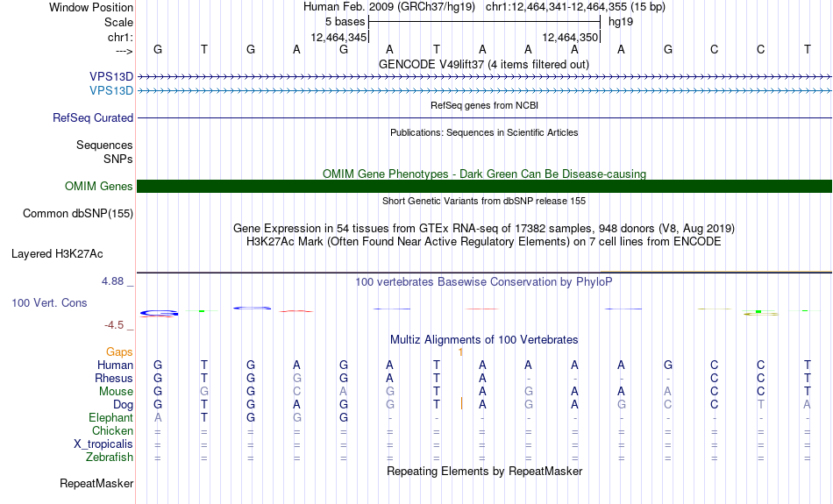Screen dimensions: 833x504
Task: Select the Zebrafish species label
Action: [110, 458]
